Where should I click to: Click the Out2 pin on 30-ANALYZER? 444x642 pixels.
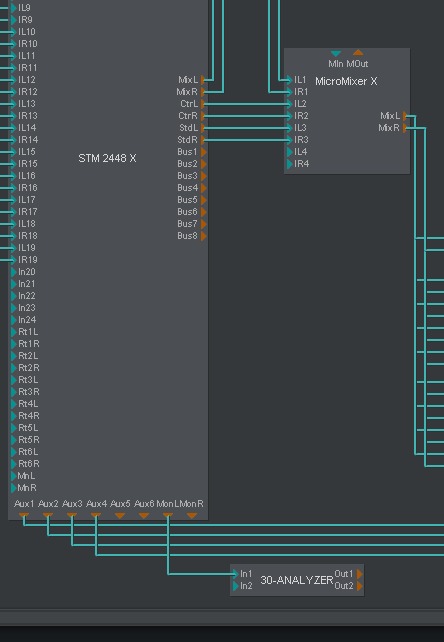pyautogui.click(x=360, y=586)
